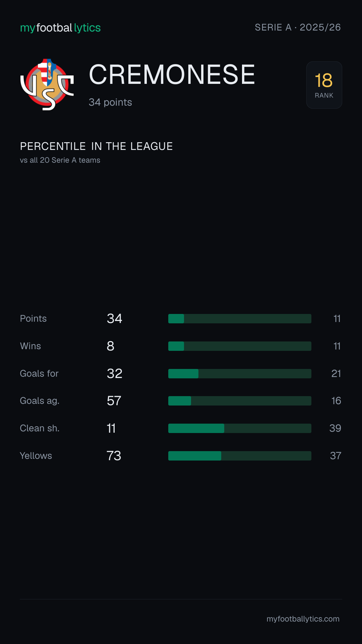The image size is (362, 644).
Task: Select the Points stat label
Action: (x=33, y=319)
